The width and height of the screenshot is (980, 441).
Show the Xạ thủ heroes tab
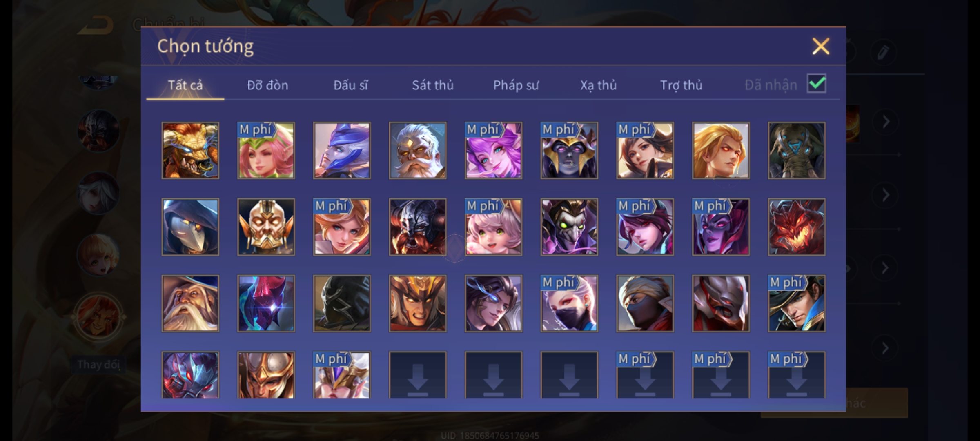click(x=598, y=85)
